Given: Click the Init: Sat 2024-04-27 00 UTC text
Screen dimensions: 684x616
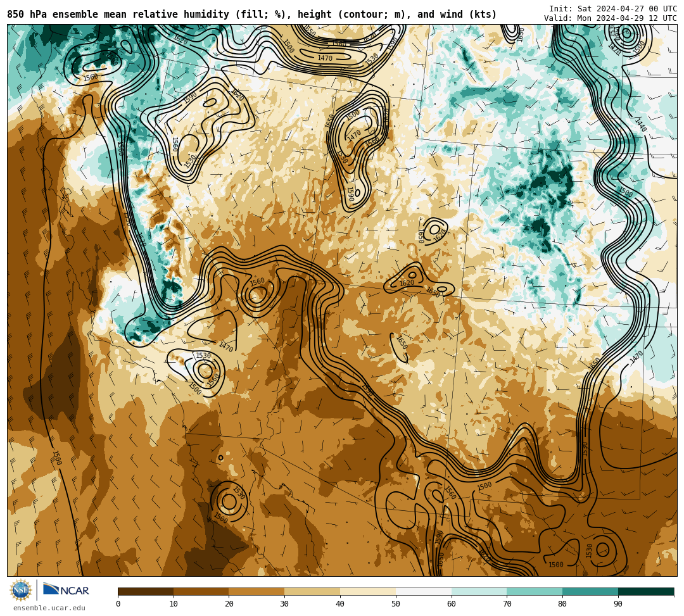Looking at the screenshot, I should click(x=613, y=9).
